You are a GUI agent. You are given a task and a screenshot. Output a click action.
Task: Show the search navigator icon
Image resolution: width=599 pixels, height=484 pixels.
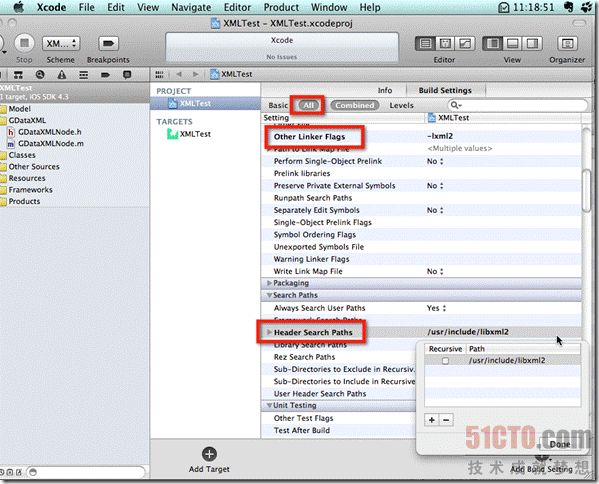40,74
